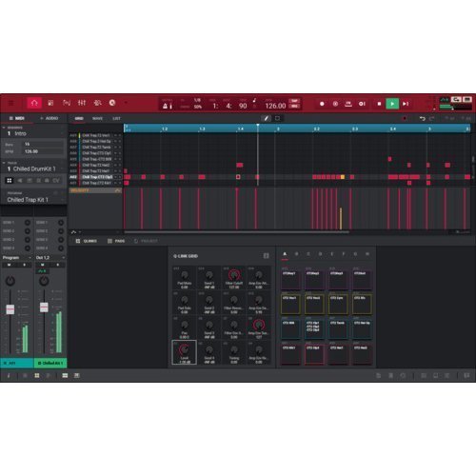Open the hamburger main menu
476x476 pixels.
click(11, 103)
